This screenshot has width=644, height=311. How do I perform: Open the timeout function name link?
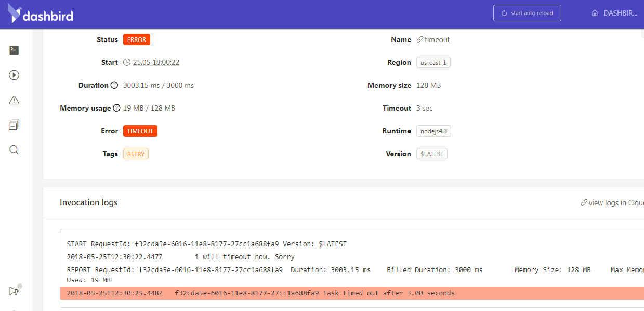pyautogui.click(x=437, y=39)
